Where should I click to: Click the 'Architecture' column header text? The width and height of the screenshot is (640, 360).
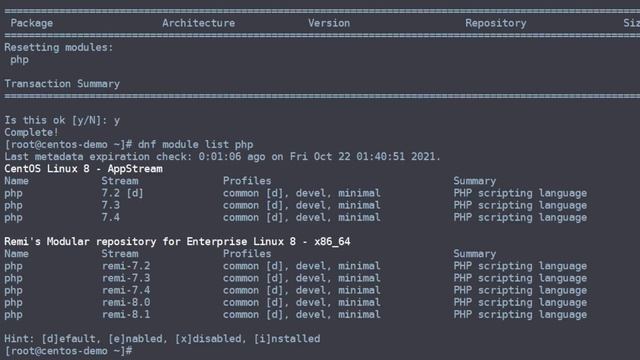coord(198,23)
